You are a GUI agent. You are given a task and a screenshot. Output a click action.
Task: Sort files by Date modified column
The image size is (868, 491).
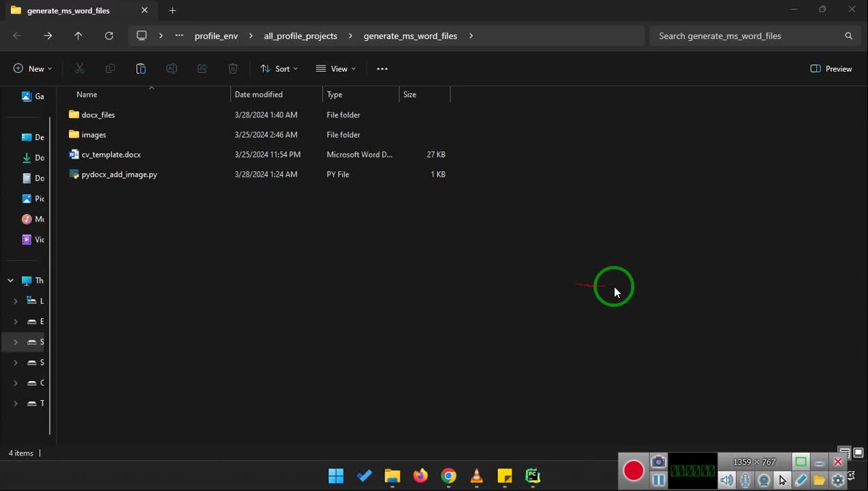click(259, 95)
